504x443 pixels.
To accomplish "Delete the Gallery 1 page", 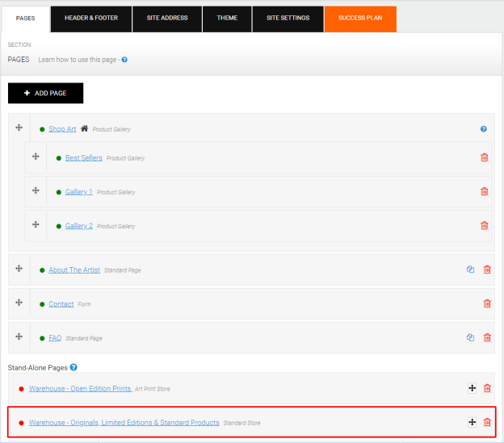I will point(484,192).
